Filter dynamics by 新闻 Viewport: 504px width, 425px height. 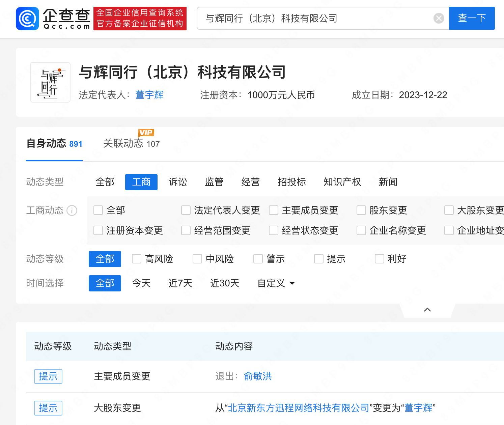pos(388,182)
